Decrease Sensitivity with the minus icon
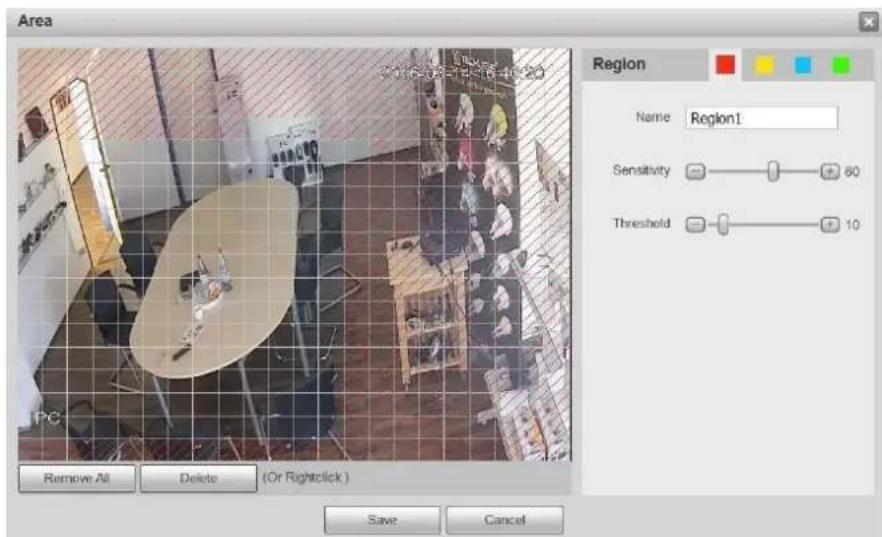Viewport: 882px width, 537px height. pyautogui.click(x=695, y=171)
